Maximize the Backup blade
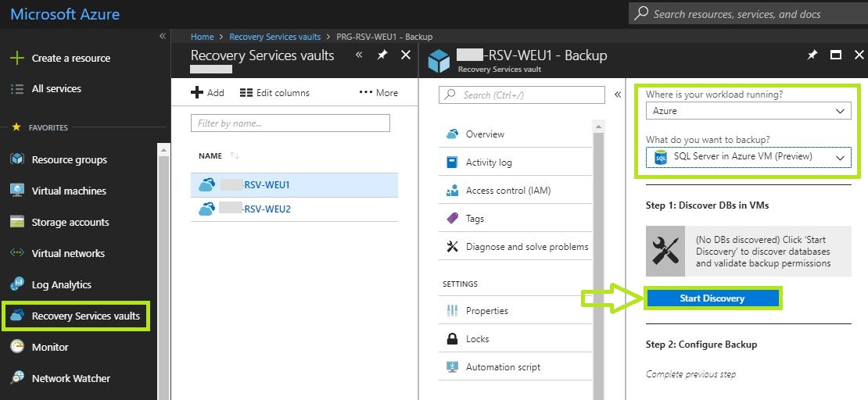Image resolution: width=868 pixels, height=400 pixels. click(836, 55)
